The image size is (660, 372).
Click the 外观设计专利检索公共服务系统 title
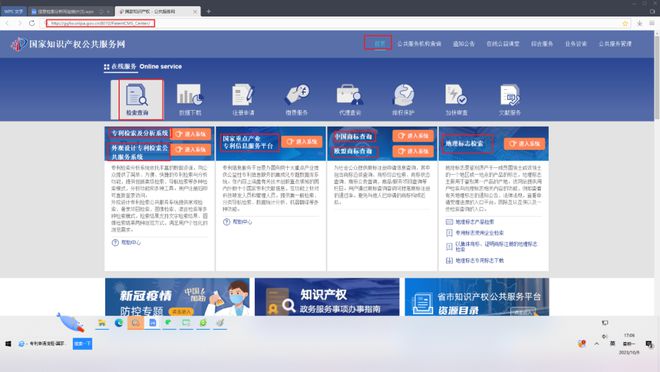[x=139, y=152]
